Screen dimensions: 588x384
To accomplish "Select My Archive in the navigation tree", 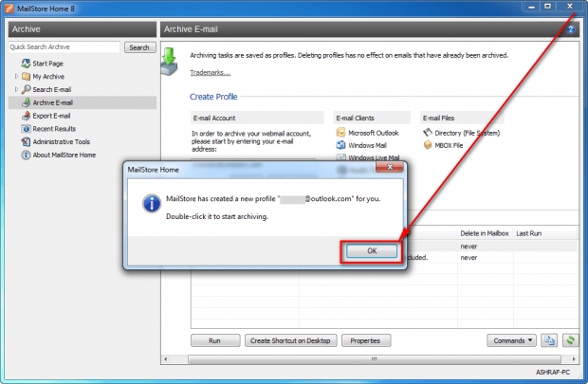I will tap(48, 77).
